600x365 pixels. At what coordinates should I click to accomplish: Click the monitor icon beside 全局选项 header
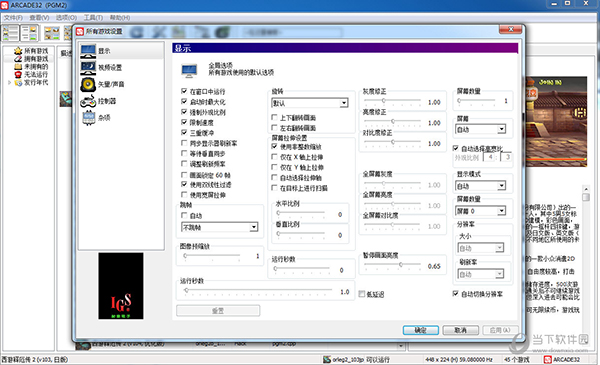189,70
